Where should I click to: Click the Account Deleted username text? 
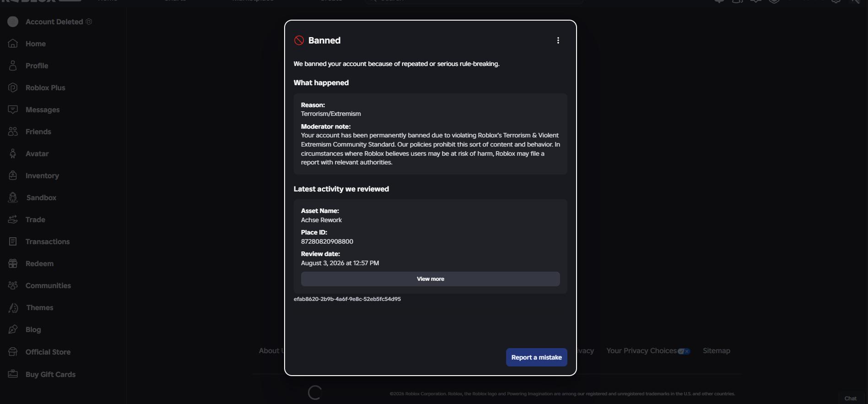[54, 22]
